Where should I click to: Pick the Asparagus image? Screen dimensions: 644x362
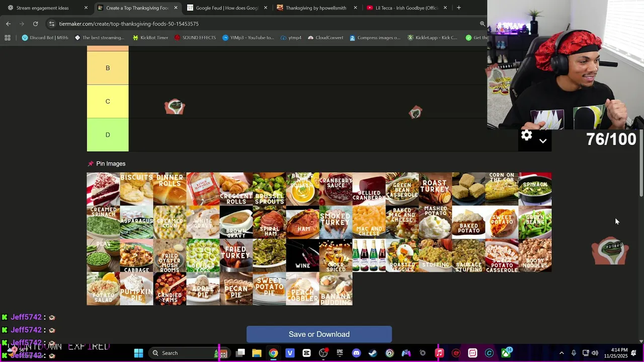click(x=136, y=222)
